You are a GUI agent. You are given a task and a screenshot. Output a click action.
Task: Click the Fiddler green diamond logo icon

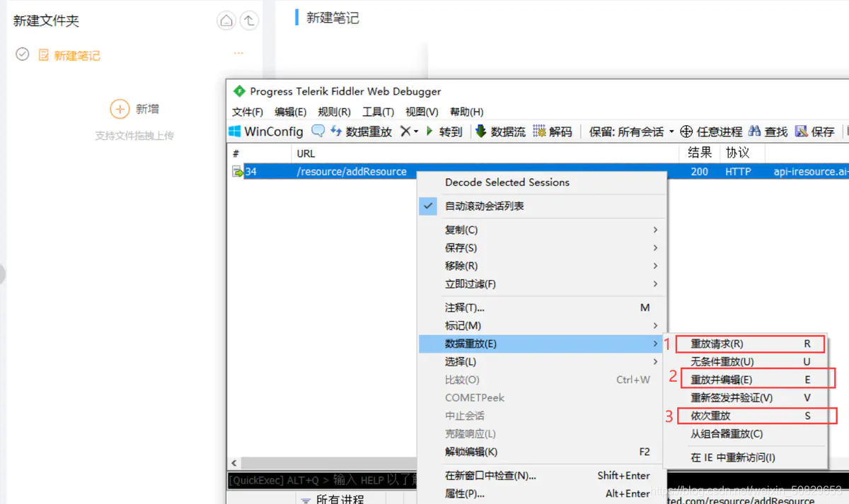[238, 91]
